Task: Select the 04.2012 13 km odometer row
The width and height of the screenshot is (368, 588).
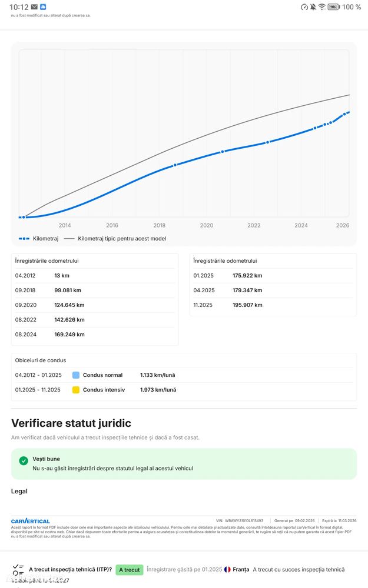Action: pyautogui.click(x=94, y=276)
